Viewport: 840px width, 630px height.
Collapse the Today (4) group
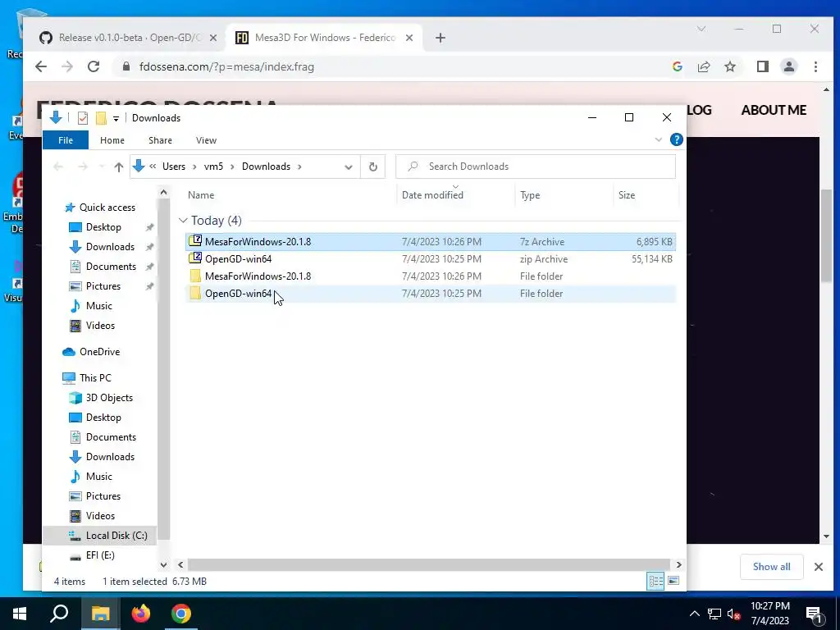click(183, 221)
